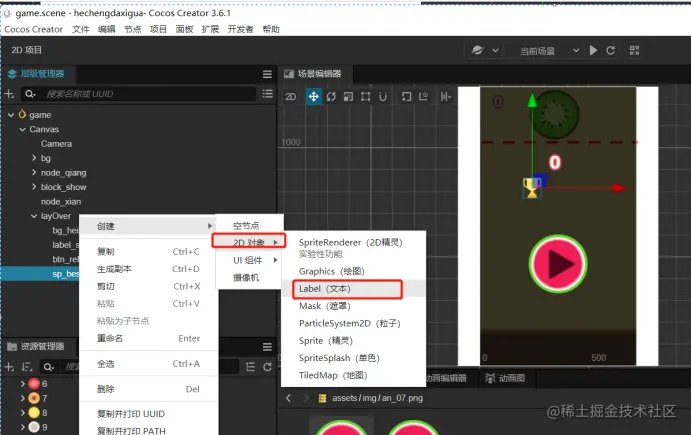
Task: Open the 编辑 menu
Action: (x=106, y=29)
